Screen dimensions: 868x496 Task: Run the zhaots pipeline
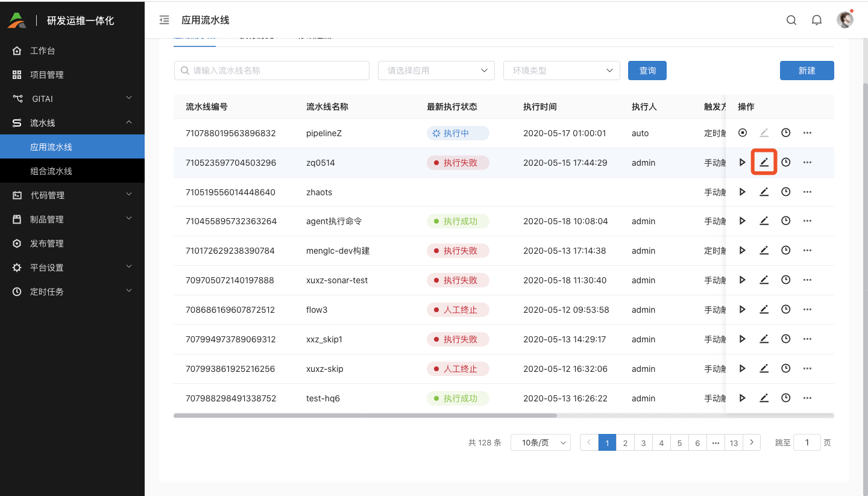click(x=743, y=192)
